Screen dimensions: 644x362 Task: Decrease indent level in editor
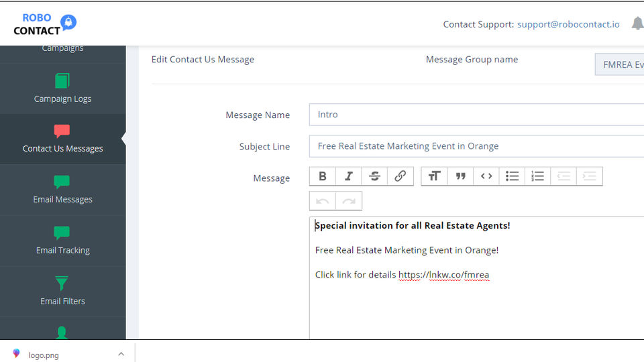[563, 176]
